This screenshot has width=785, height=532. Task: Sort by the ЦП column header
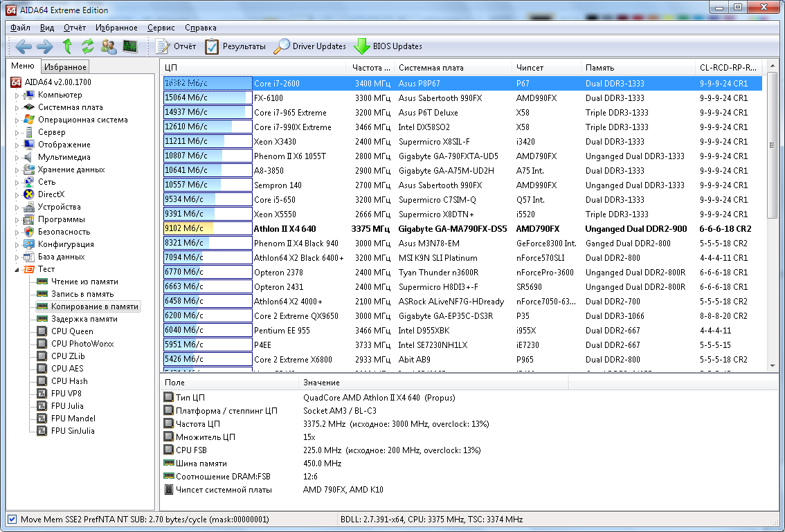(253, 68)
